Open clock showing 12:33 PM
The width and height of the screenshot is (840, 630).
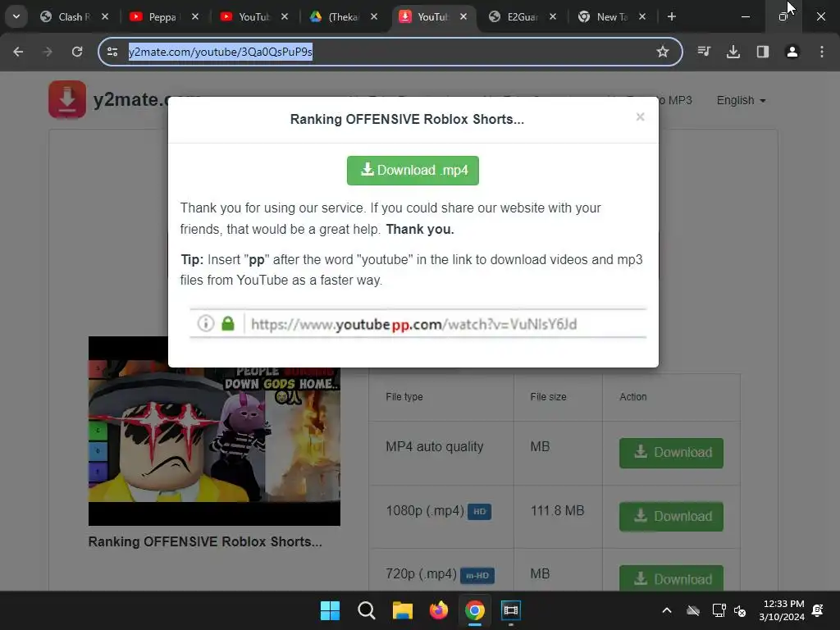point(782,610)
